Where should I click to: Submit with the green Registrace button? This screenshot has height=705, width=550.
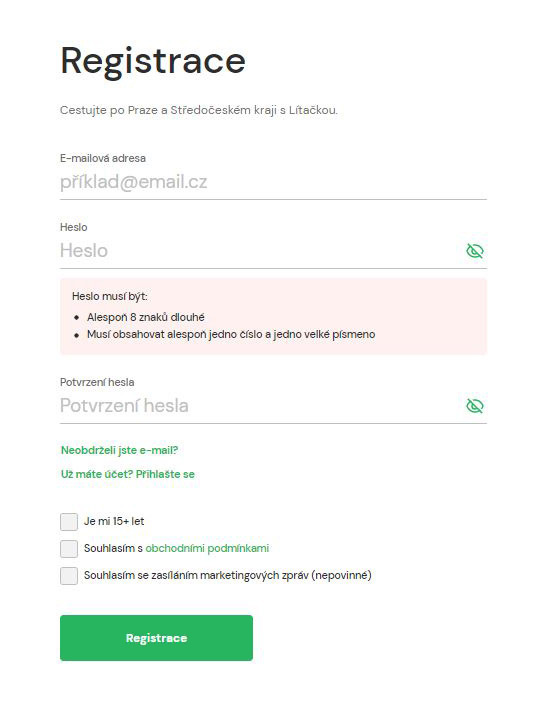(x=156, y=638)
